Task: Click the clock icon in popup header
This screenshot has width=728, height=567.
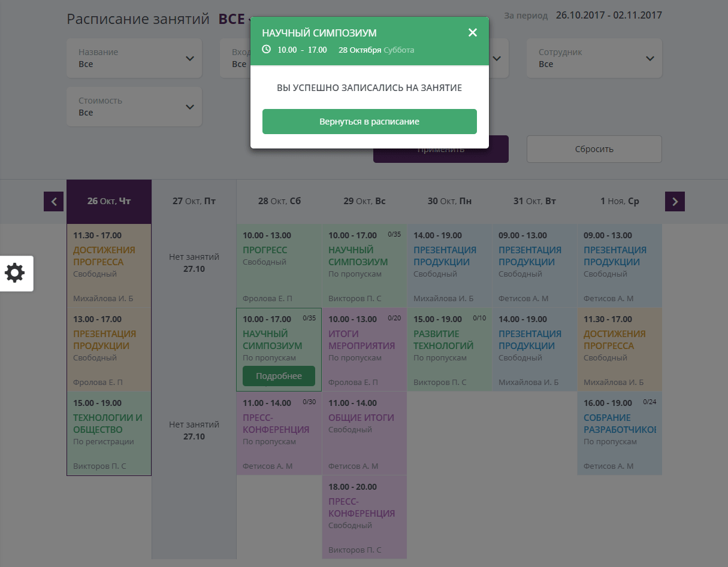Action: pos(267,50)
